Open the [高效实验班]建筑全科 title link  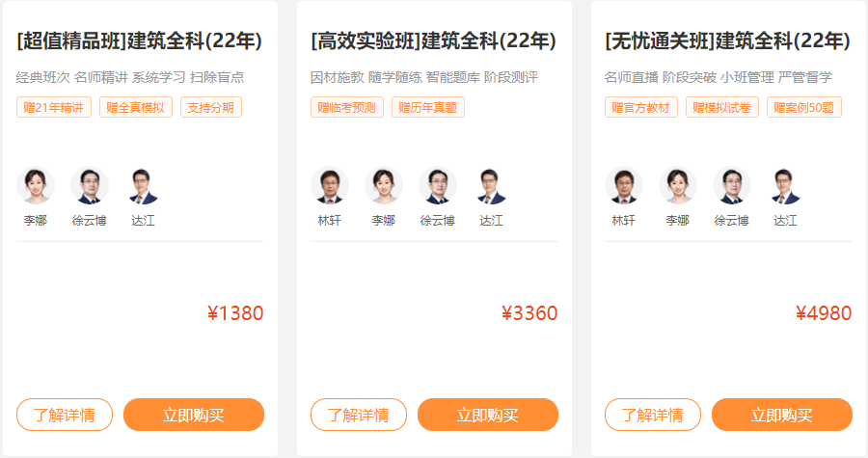[x=434, y=40]
